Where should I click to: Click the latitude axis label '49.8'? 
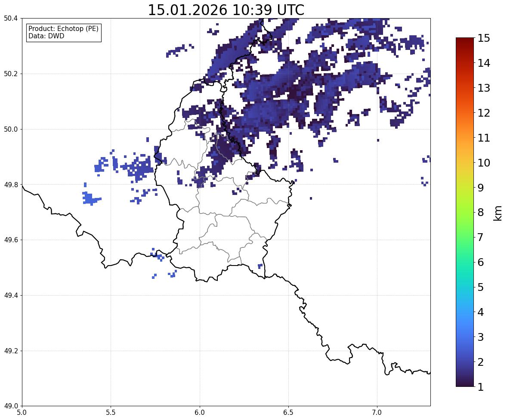pos(10,185)
